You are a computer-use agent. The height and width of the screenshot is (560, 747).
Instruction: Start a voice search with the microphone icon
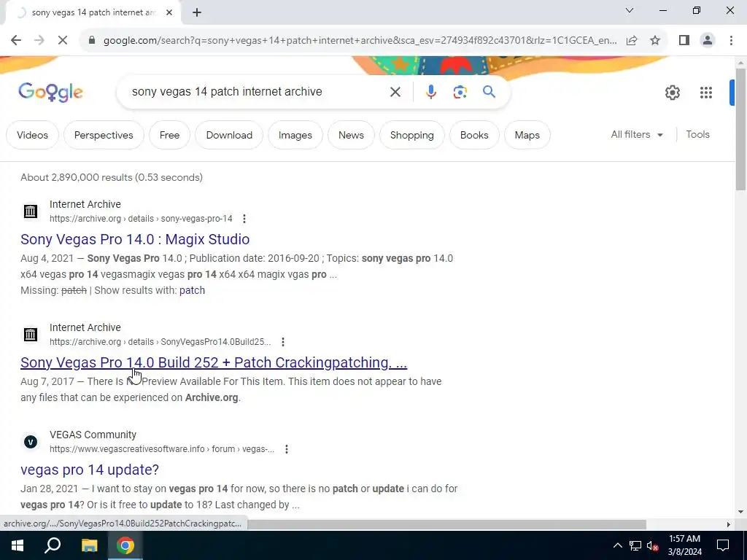coord(430,92)
